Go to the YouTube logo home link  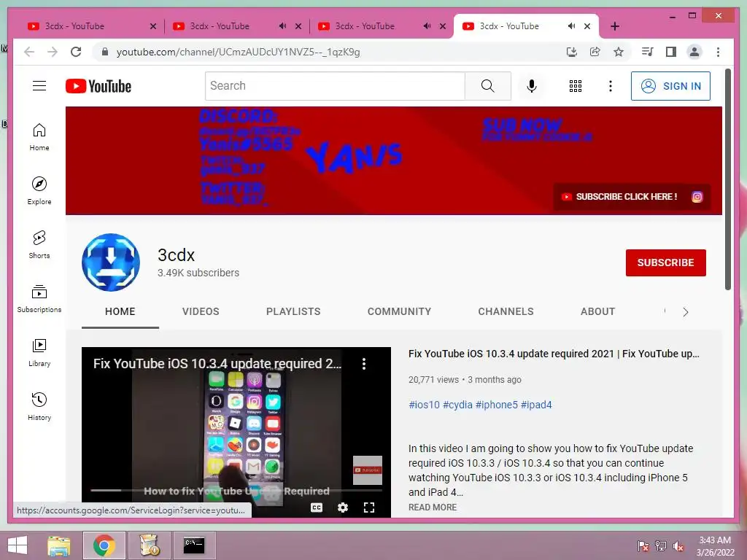tap(98, 86)
